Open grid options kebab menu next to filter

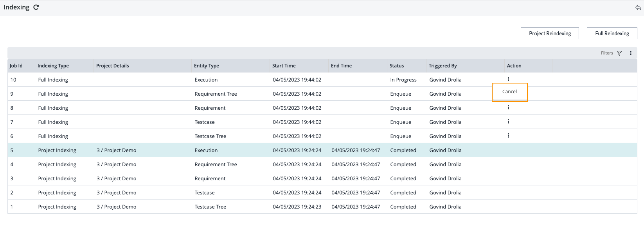click(x=631, y=53)
